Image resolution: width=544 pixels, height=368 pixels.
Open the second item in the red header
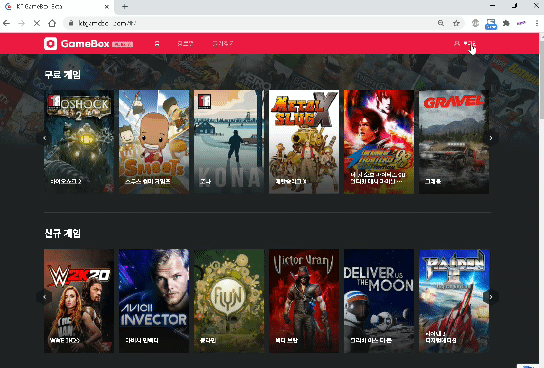[x=185, y=44]
